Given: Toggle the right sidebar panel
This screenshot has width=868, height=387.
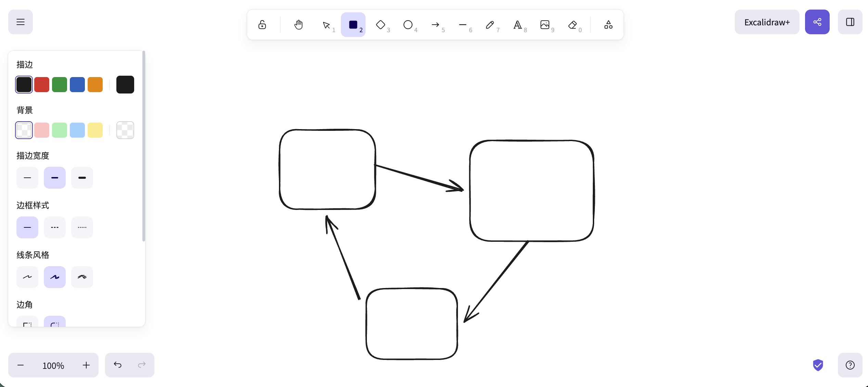Looking at the screenshot, I should (x=850, y=22).
